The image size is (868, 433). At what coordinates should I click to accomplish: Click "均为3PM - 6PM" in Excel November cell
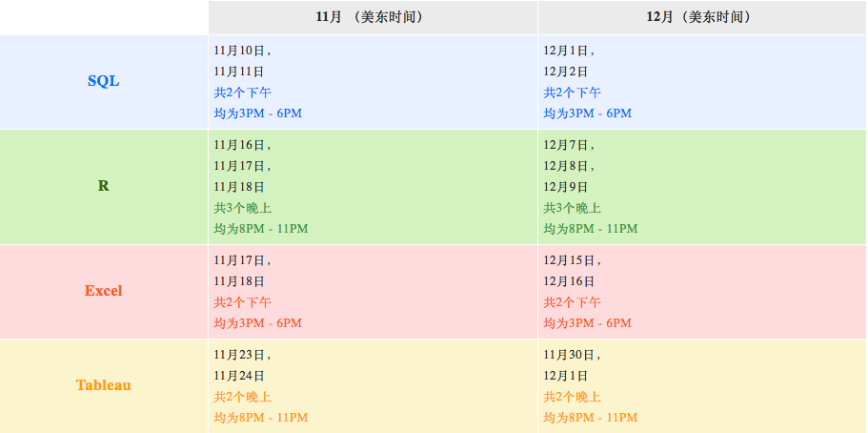pyautogui.click(x=258, y=323)
